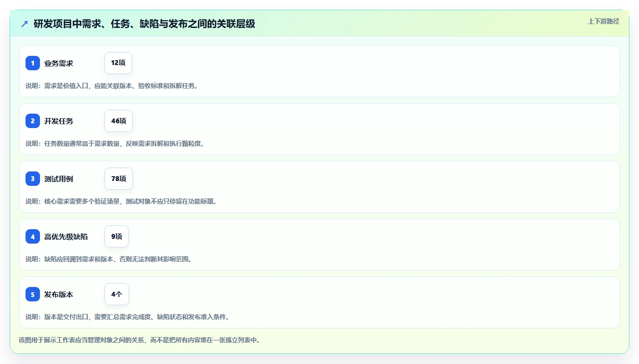Click the footer caption starting 该图用于展示工作表

click(140, 340)
